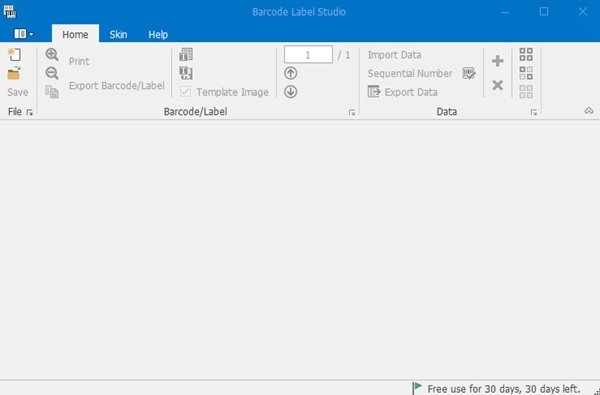
Task: Invert selection grid icon
Action: (x=526, y=73)
